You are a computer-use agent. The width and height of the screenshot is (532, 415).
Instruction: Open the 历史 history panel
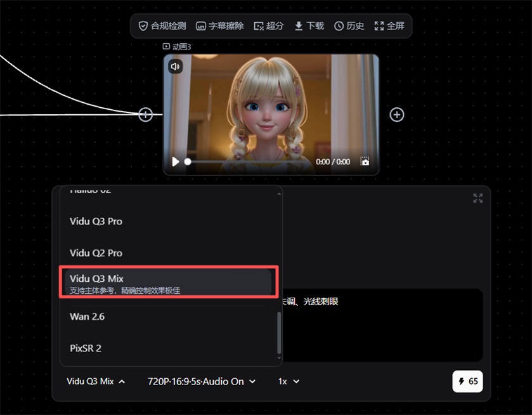click(349, 26)
